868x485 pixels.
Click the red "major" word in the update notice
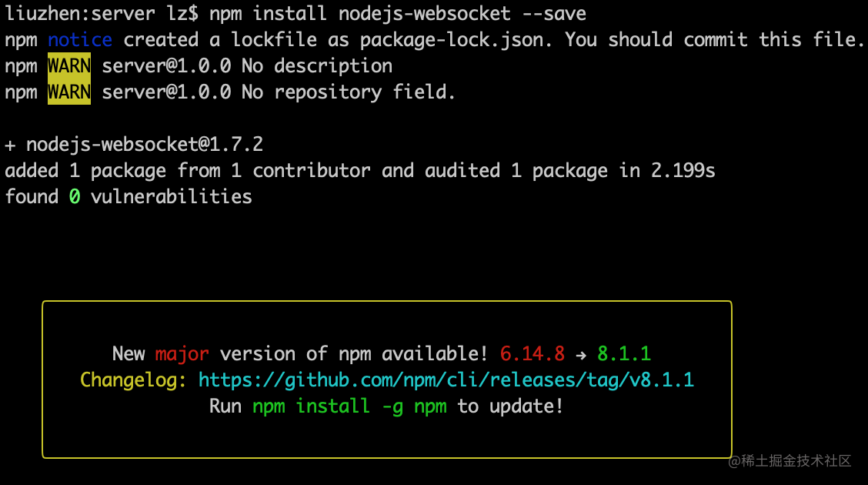(182, 353)
